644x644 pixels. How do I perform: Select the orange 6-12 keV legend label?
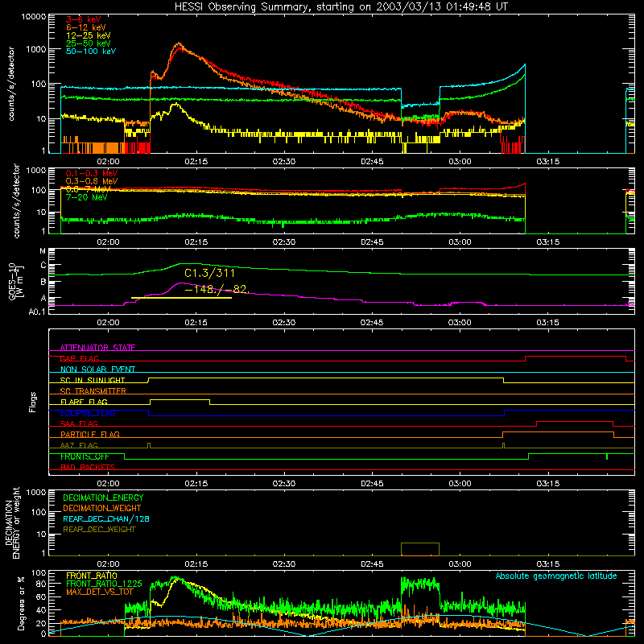86,27
